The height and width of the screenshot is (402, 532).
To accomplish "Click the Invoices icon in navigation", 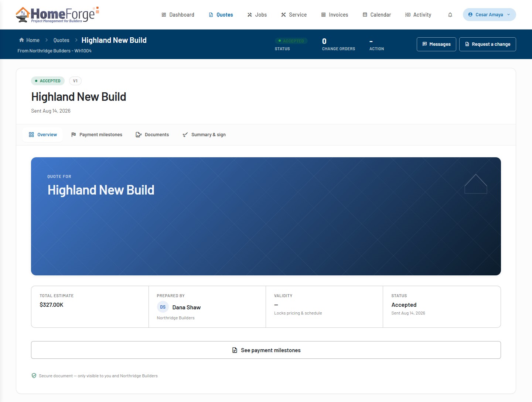I will pyautogui.click(x=324, y=15).
